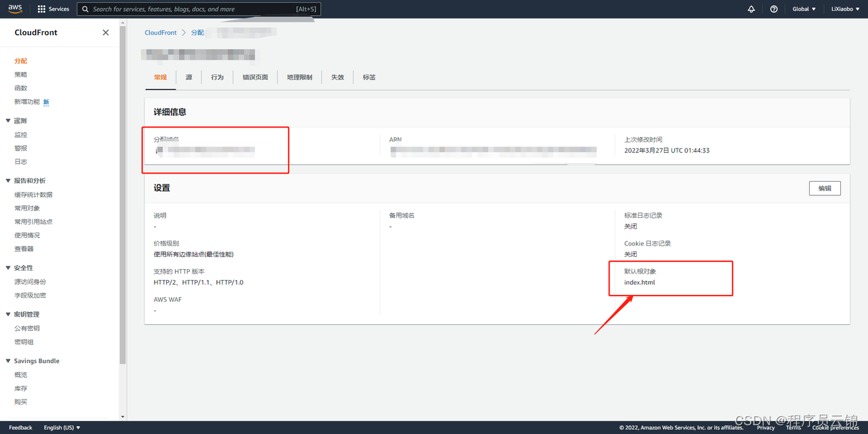
Task: Click the 设置 section heading
Action: (162, 188)
